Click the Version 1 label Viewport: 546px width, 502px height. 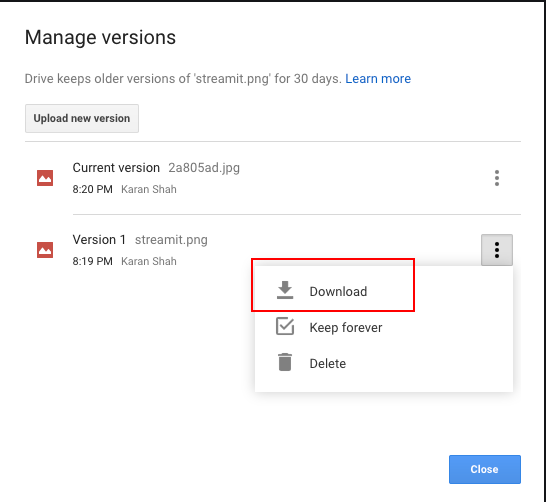tap(99, 240)
